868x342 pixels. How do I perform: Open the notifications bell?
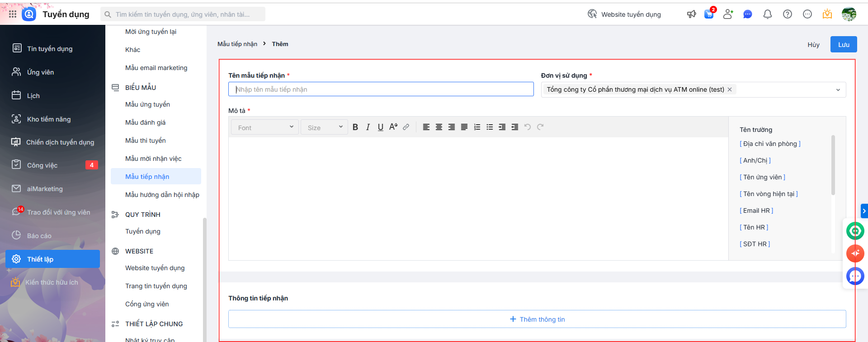pyautogui.click(x=768, y=14)
